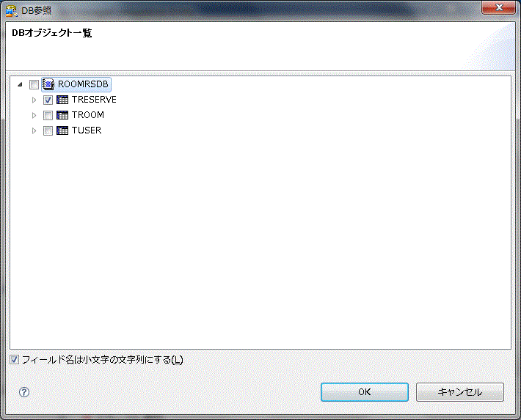Open help via question mark icon

[x=24, y=392]
